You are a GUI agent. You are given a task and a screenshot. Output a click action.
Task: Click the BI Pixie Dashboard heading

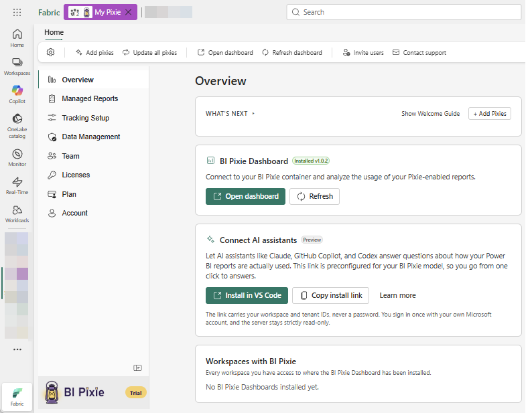[254, 161]
